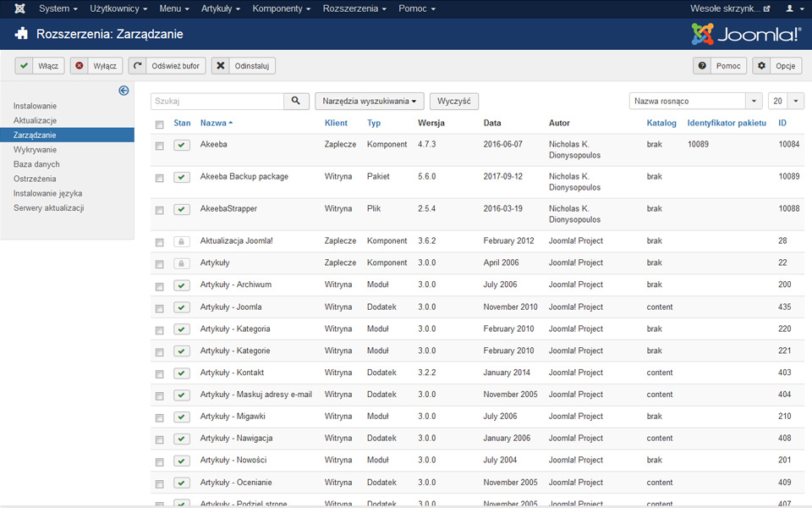
Task: Open the Nazwa rosnąco sort dropdown
Action: [695, 101]
